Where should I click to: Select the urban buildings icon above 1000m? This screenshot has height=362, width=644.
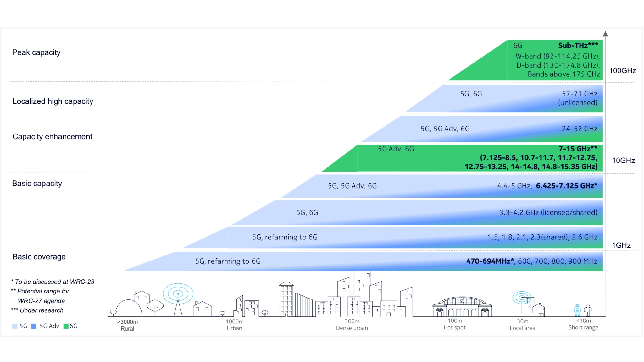pos(247,306)
